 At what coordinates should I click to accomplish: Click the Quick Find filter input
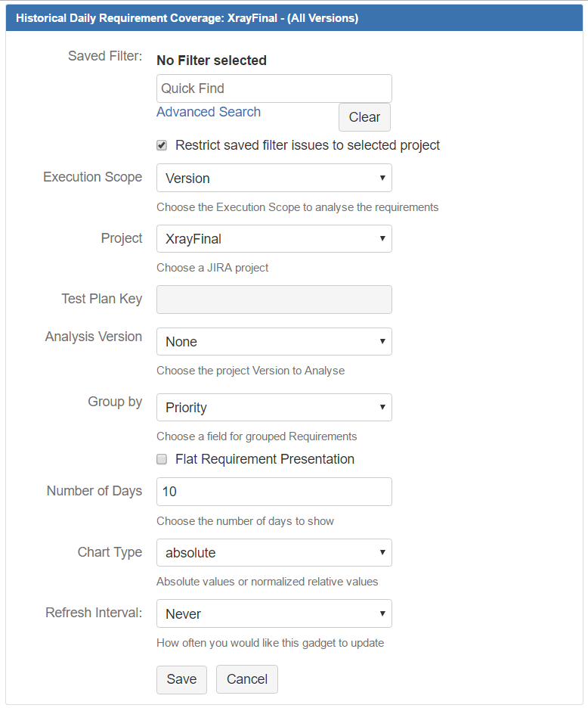click(x=274, y=88)
